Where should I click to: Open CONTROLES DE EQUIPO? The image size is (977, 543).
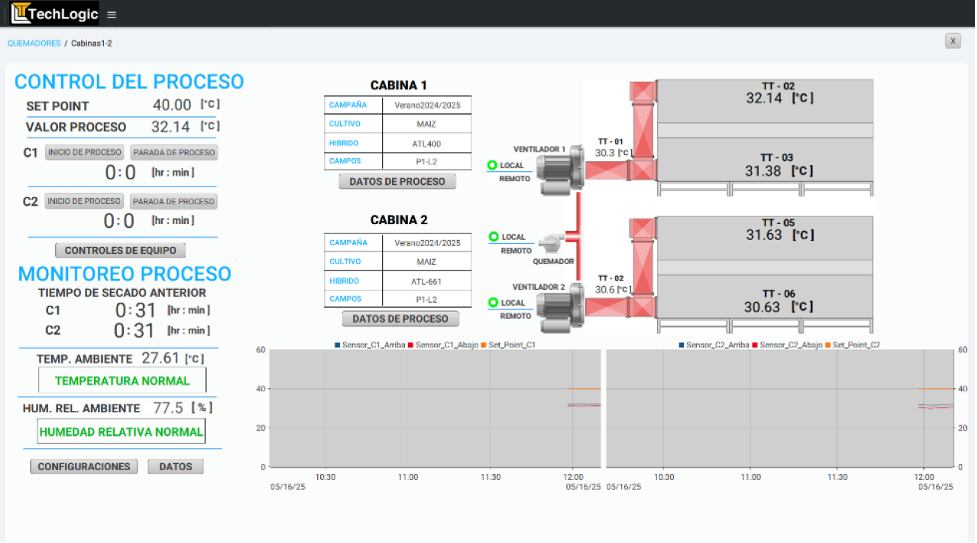120,250
